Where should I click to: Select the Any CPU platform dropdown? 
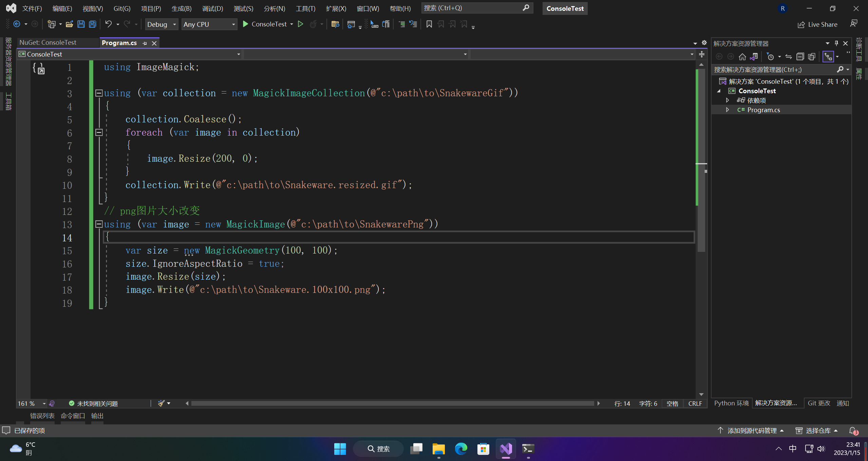click(x=208, y=24)
